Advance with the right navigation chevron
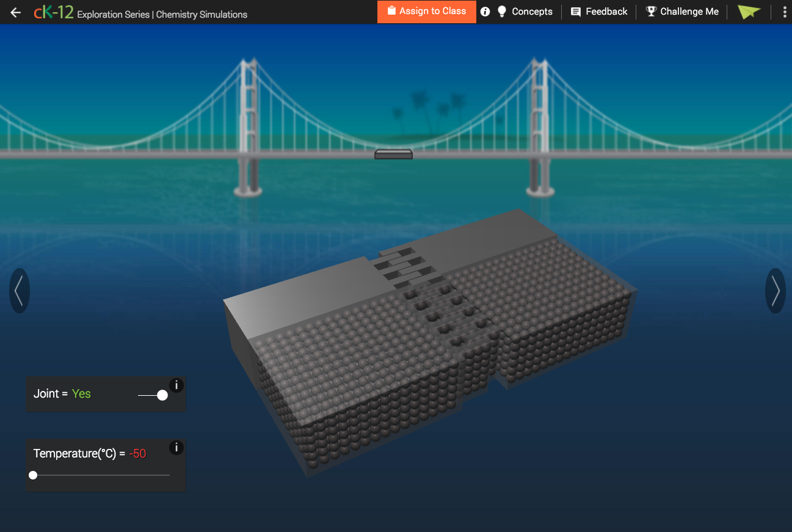 click(x=775, y=290)
